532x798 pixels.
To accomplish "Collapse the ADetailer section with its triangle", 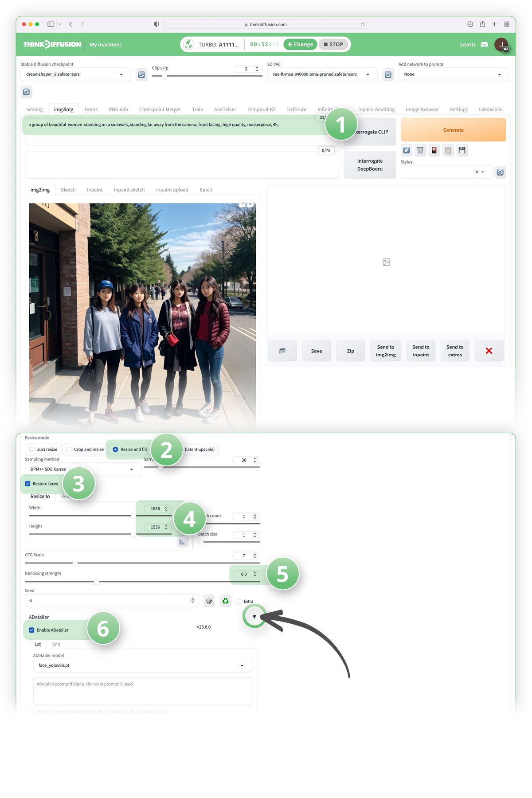I will click(254, 617).
